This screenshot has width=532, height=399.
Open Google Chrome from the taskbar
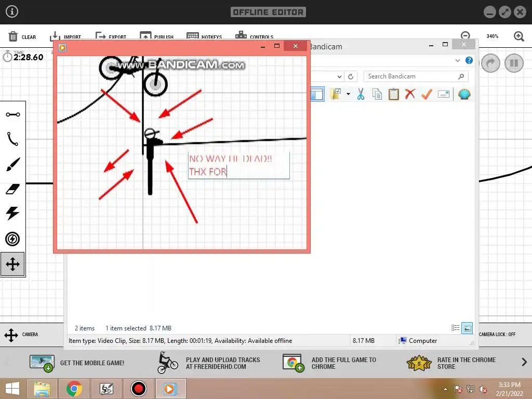[74, 389]
